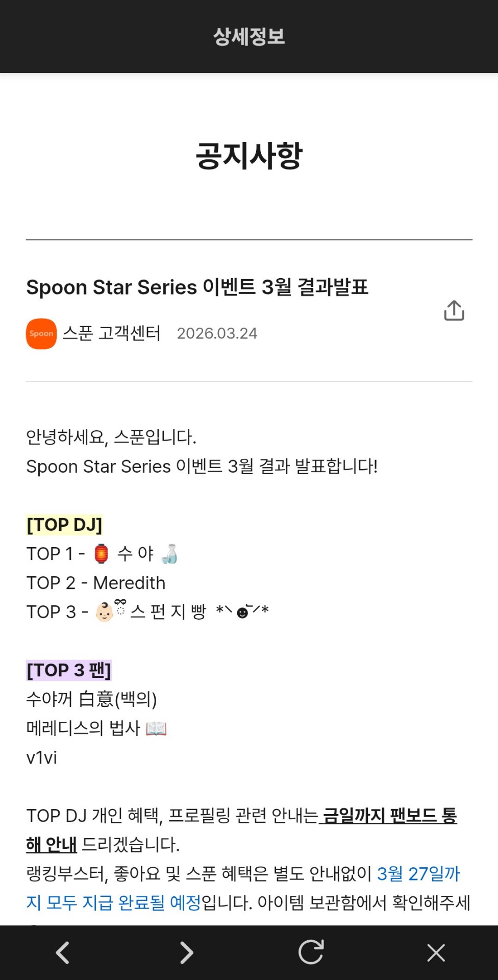The image size is (498, 980).
Task: Go back with the left arrow icon
Action: (63, 952)
